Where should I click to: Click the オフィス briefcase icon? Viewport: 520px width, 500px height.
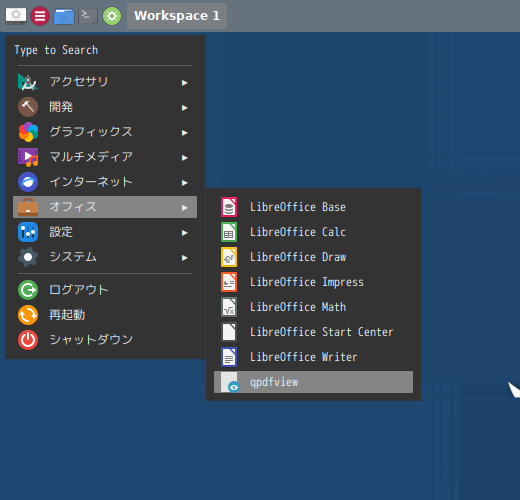(28, 207)
